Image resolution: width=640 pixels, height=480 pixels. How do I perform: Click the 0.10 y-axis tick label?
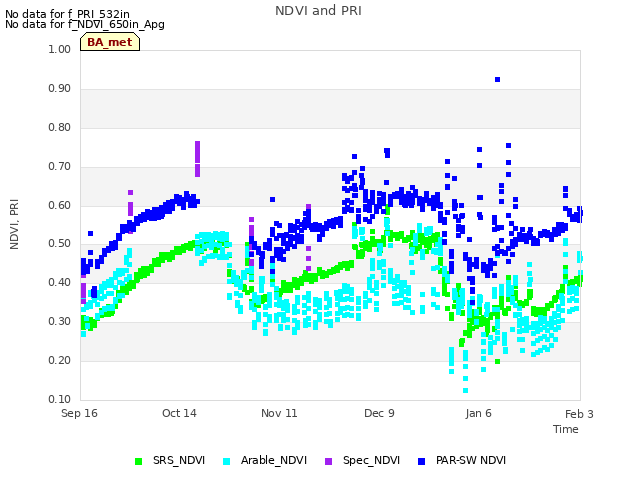(x=60, y=399)
